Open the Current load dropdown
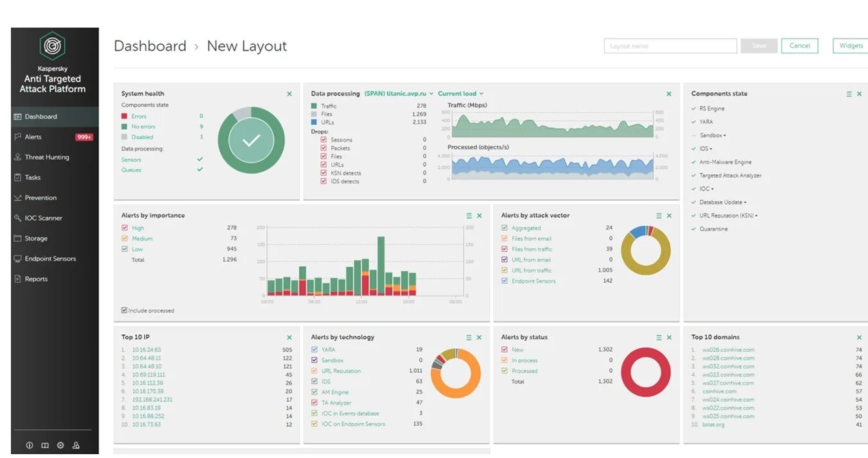 [460, 94]
